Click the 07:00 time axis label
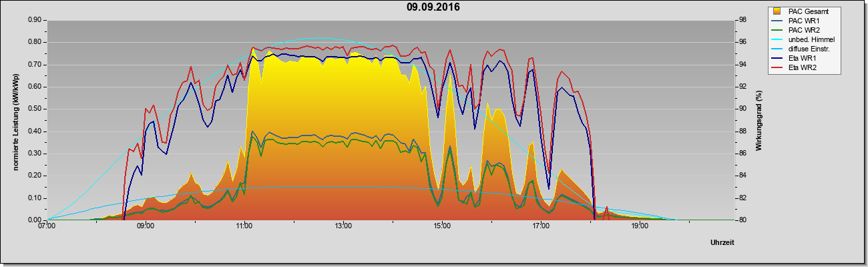The width and height of the screenshot is (868, 267). [x=47, y=226]
